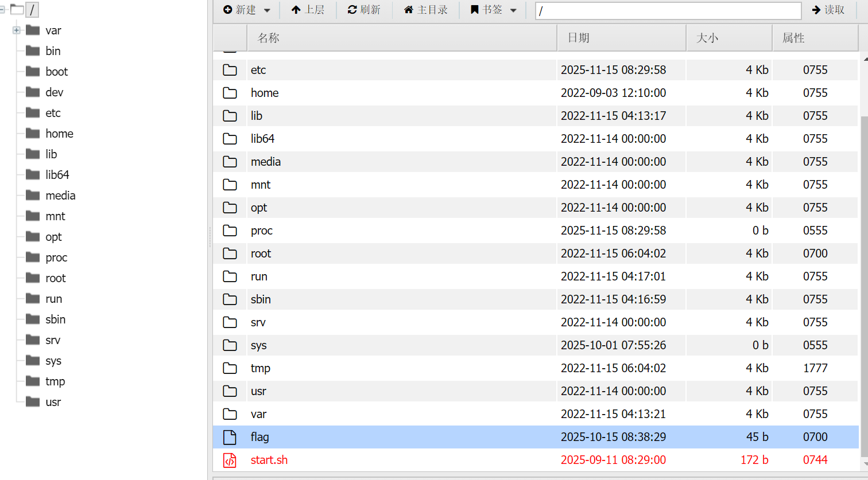Screen dimensions: 868x480
Task: Click the tmp folder icon in file list
Action: (230, 368)
